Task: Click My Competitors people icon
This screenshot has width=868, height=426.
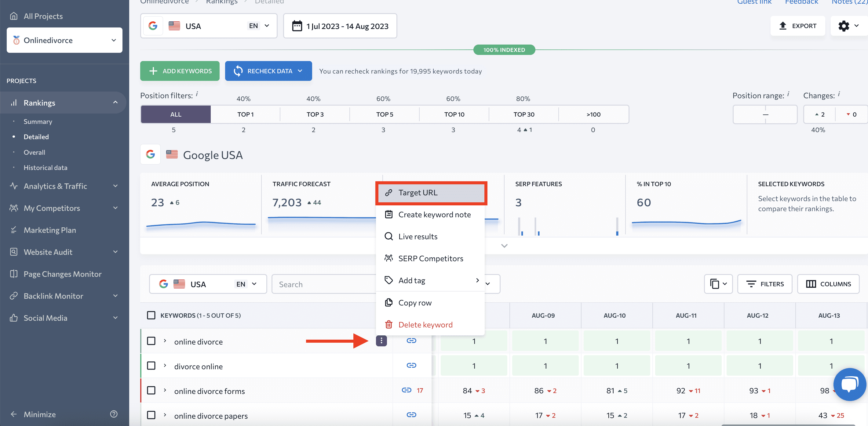Action: 14,208
